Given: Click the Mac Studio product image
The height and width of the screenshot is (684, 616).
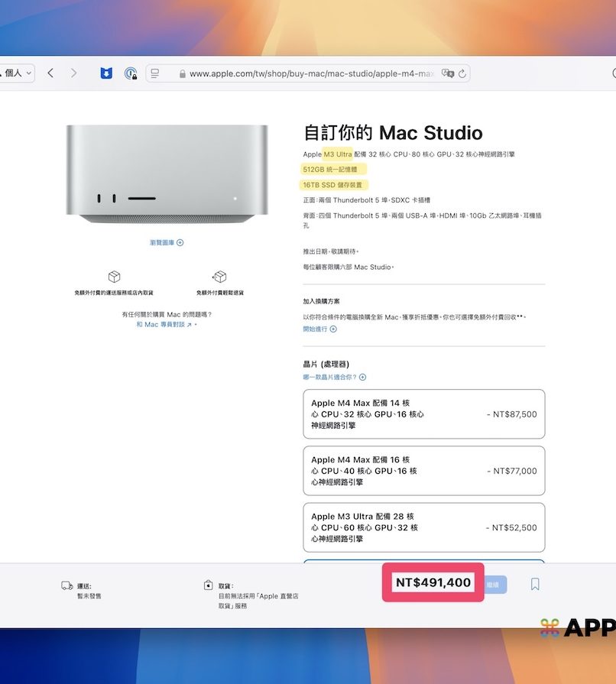Looking at the screenshot, I should click(x=167, y=174).
